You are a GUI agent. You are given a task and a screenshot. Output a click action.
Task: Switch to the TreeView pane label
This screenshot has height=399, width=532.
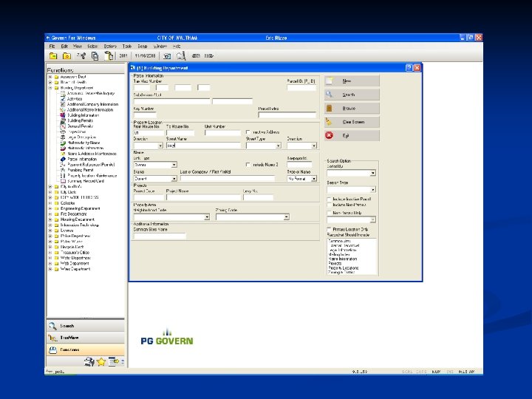[x=69, y=338]
